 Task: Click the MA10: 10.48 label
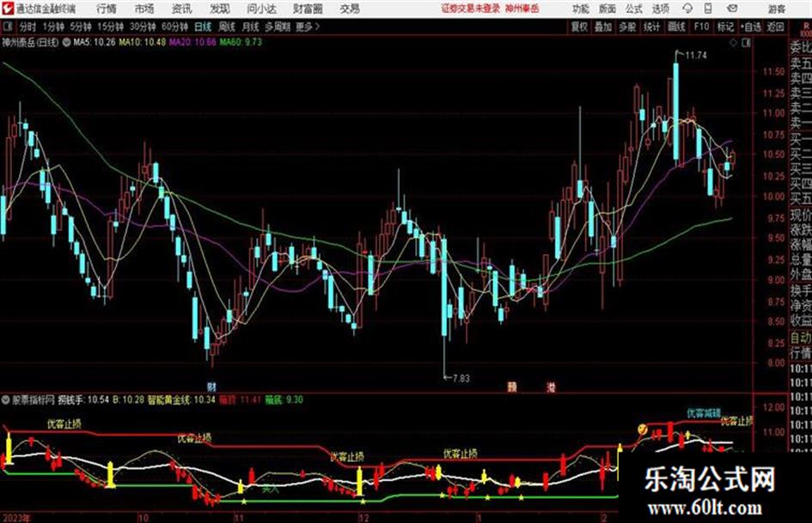(x=143, y=42)
